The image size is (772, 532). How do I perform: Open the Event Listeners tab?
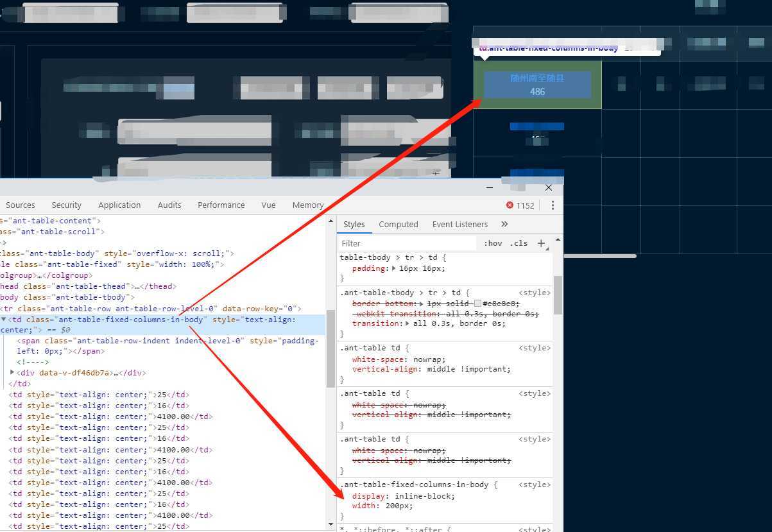click(x=459, y=224)
